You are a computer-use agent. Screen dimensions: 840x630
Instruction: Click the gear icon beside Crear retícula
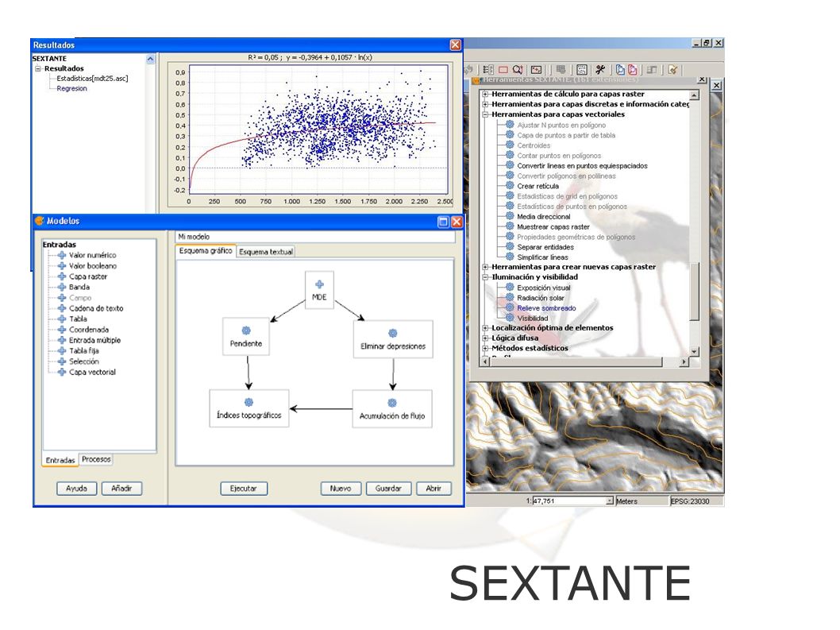pyautogui.click(x=510, y=186)
